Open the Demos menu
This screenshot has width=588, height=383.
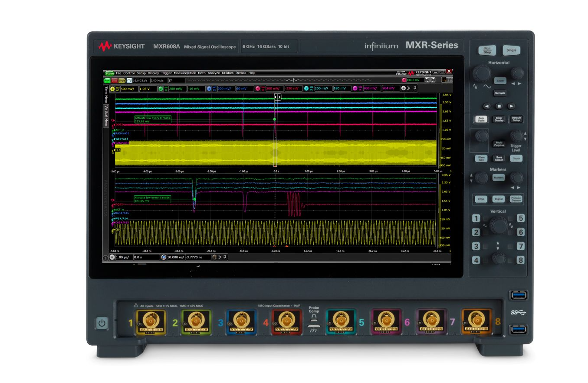(241, 73)
